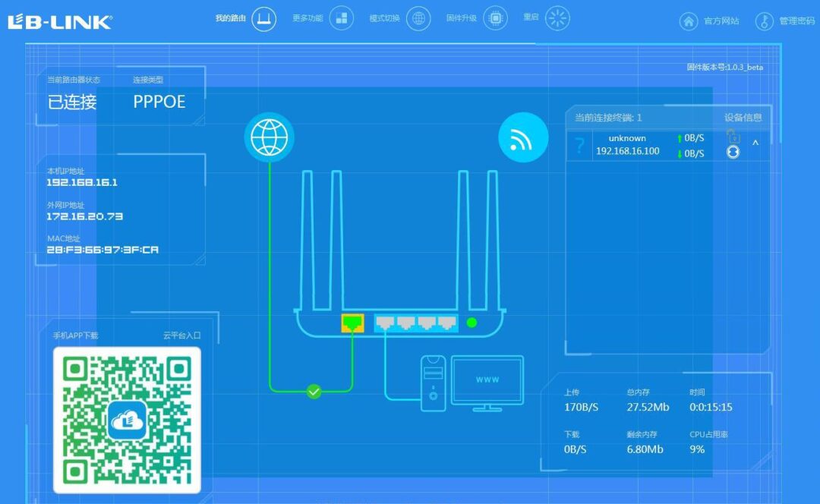Click the WiFi signal circle icon
Image resolution: width=820 pixels, height=504 pixels.
[523, 137]
